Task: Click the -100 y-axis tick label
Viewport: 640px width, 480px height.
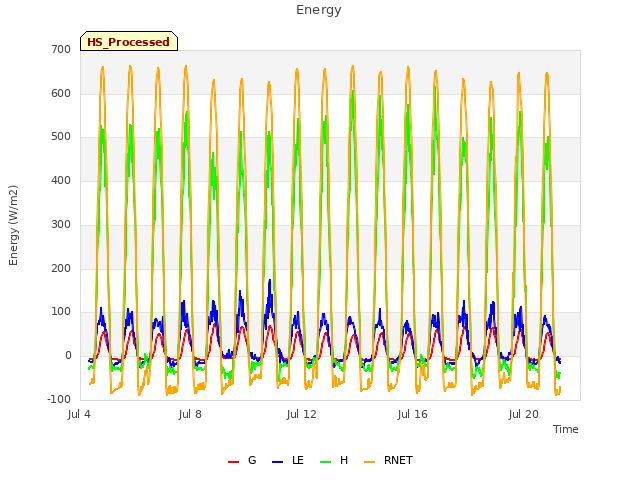Action: [x=59, y=399]
